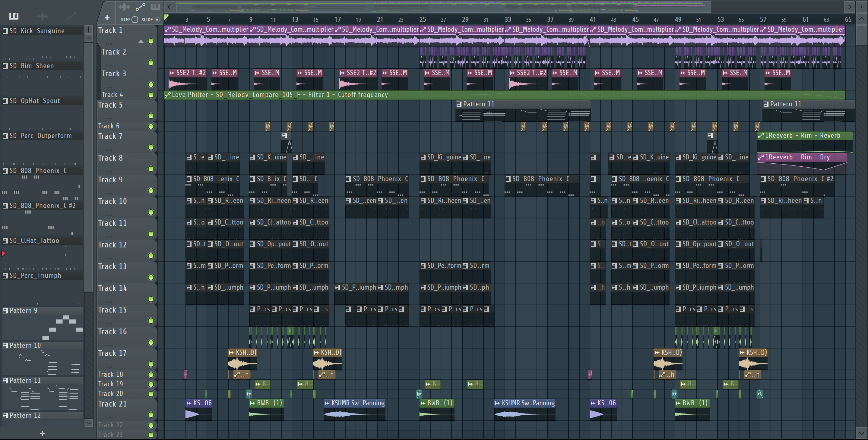Show automation clips in the picker panel
This screenshot has height=440, width=868.
coord(71,16)
